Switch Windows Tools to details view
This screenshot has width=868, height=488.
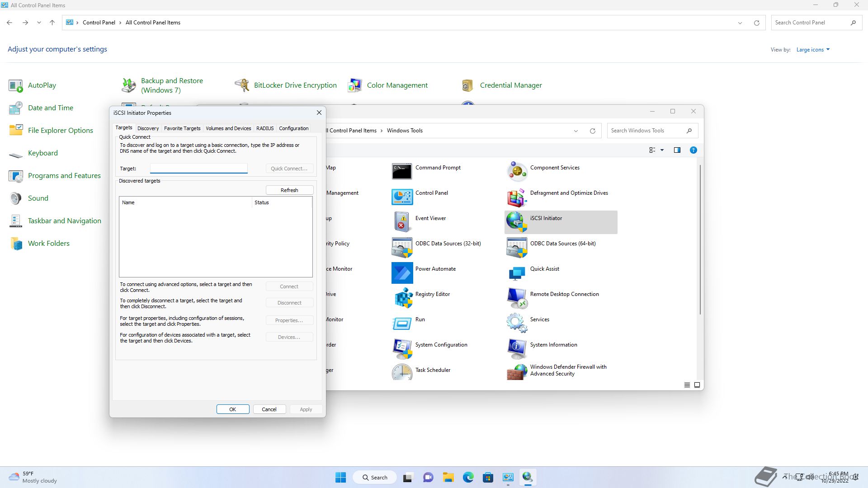(x=687, y=385)
